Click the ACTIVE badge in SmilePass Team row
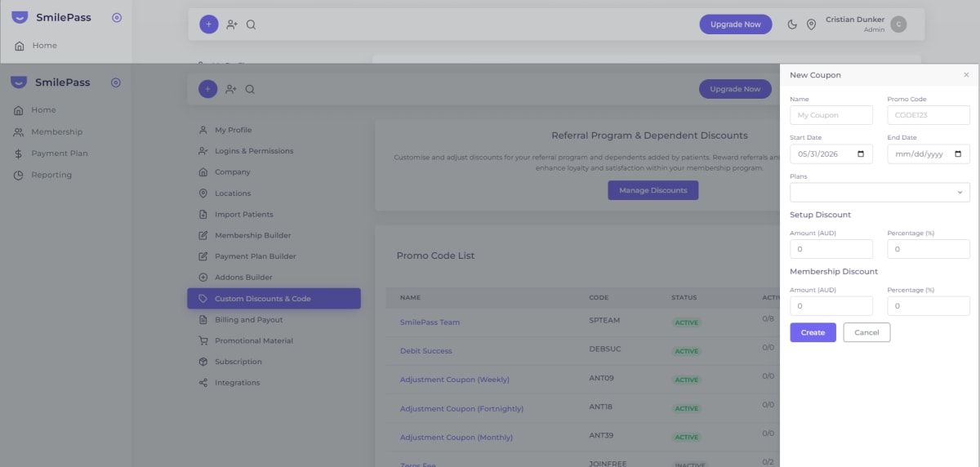 pyautogui.click(x=687, y=322)
